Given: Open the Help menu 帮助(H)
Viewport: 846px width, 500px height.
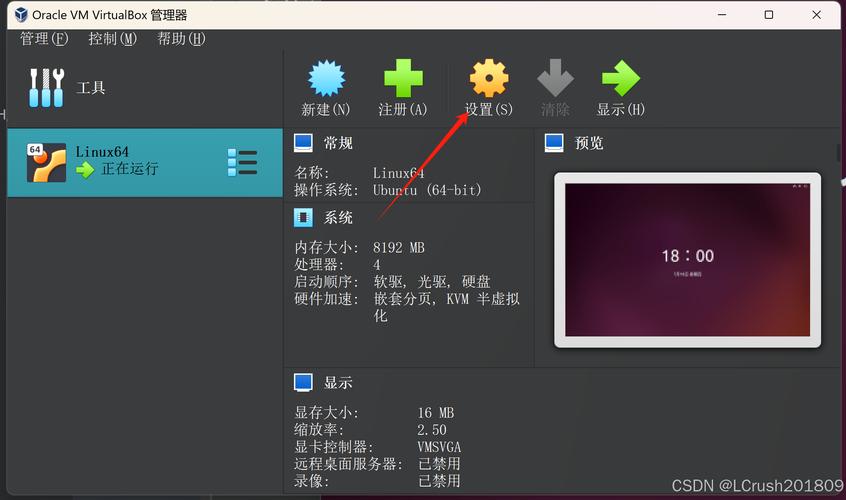Looking at the screenshot, I should [x=181, y=39].
